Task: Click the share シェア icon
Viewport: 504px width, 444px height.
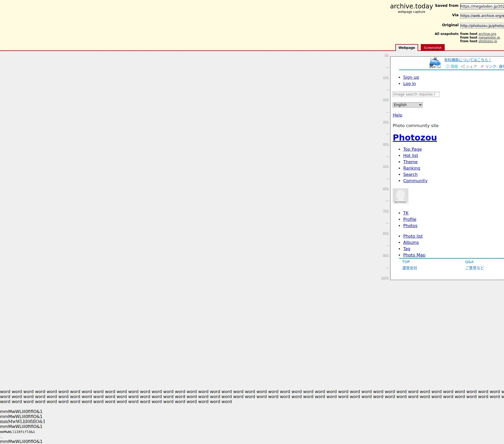Action: pyautogui.click(x=463, y=67)
